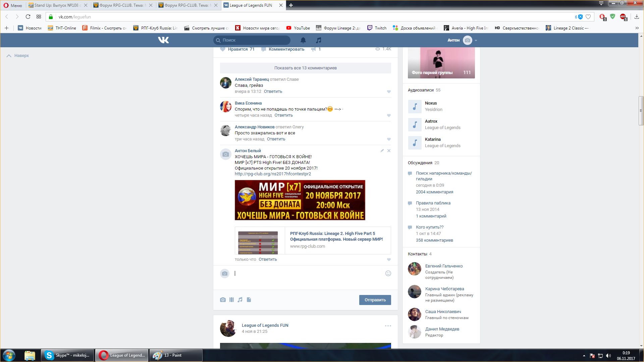Open the rpg-club.org ns2017hfcontestpr2 link

pyautogui.click(x=273, y=174)
